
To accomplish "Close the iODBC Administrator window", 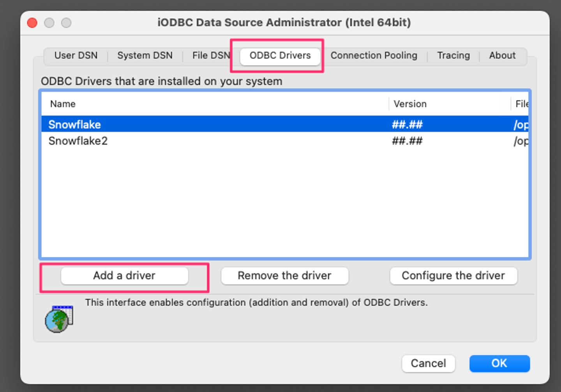I will [32, 23].
